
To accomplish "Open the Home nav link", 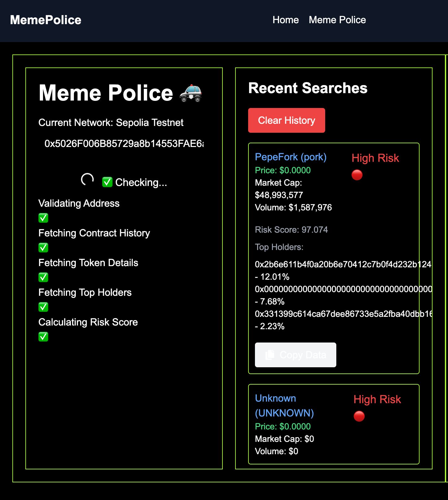I will 286,20.
